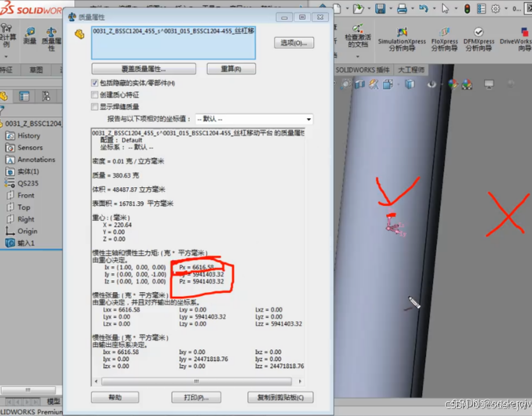Launch SimulationXpress analysis wizard
The height and width of the screenshot is (416, 532).
click(x=402, y=40)
